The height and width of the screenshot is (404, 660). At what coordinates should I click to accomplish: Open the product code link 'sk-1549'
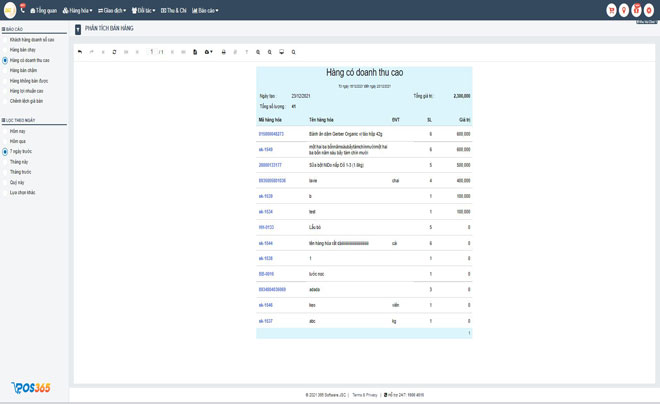tap(266, 149)
